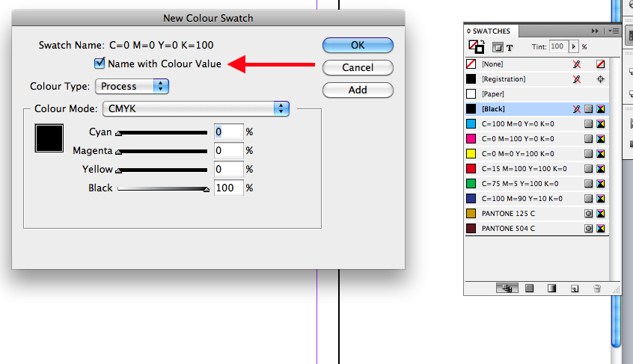Click the Cyan percentage input field
This screenshot has height=364, width=633.
pyautogui.click(x=229, y=132)
